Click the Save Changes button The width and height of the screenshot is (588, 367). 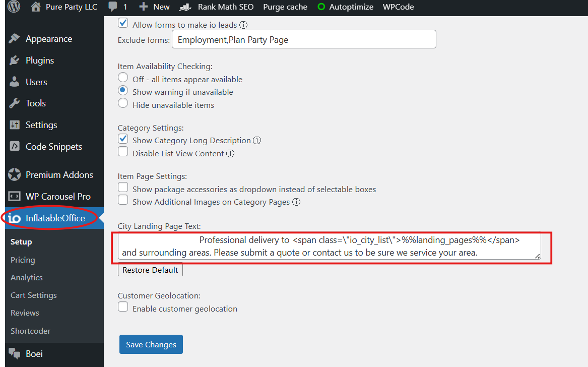click(x=151, y=344)
